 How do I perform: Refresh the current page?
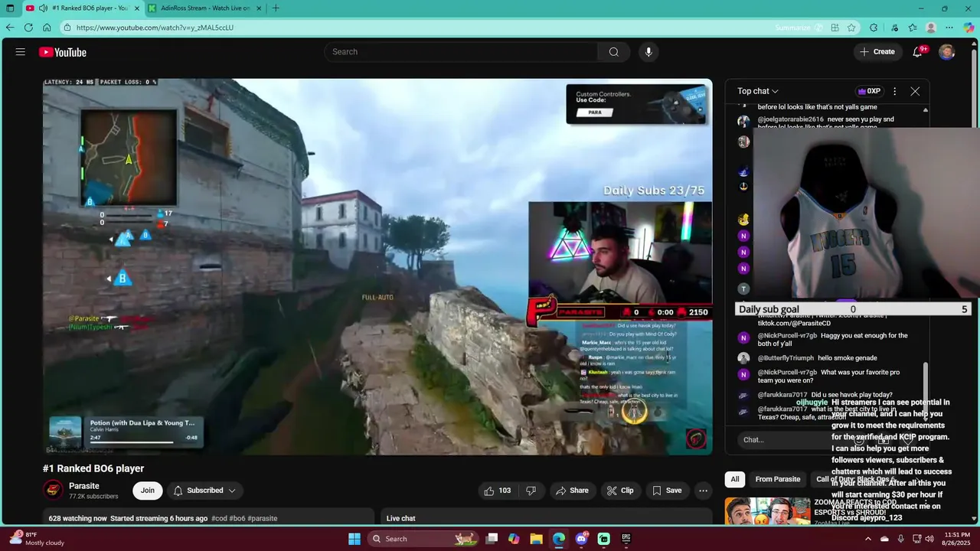coord(28,28)
